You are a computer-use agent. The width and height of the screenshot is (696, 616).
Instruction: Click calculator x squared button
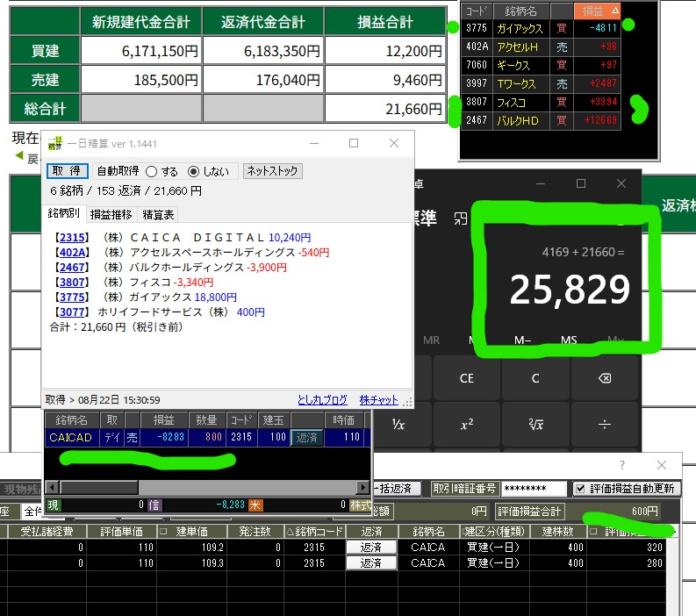click(x=467, y=425)
